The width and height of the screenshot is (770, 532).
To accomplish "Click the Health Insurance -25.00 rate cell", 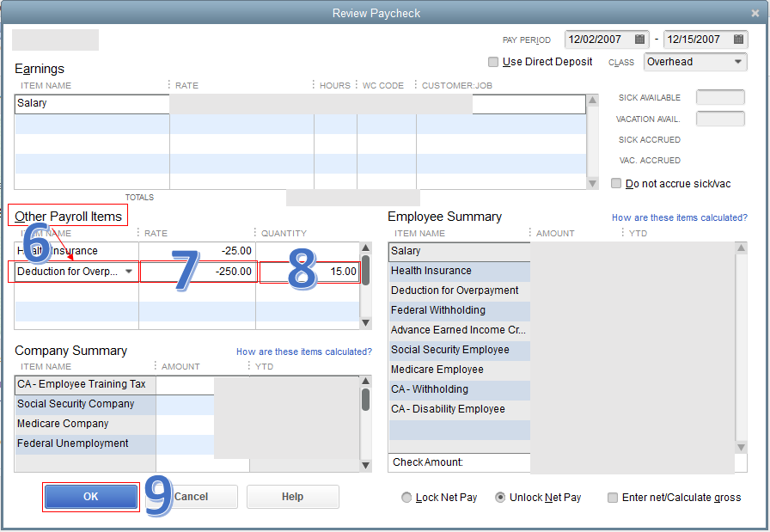I will [x=197, y=251].
